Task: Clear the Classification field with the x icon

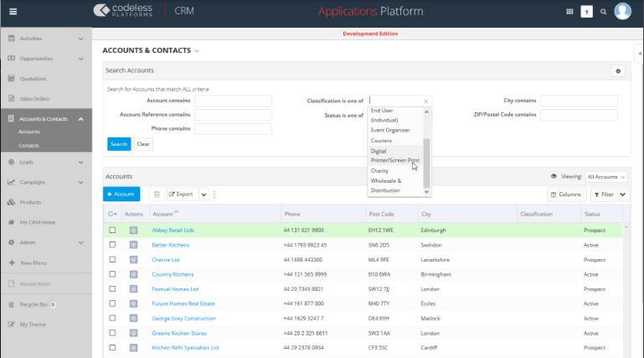Action: [x=426, y=101]
